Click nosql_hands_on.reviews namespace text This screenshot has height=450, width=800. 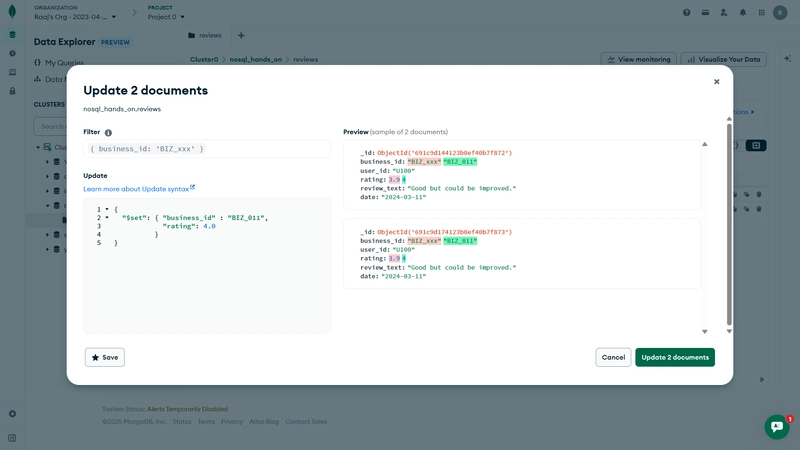(122, 109)
